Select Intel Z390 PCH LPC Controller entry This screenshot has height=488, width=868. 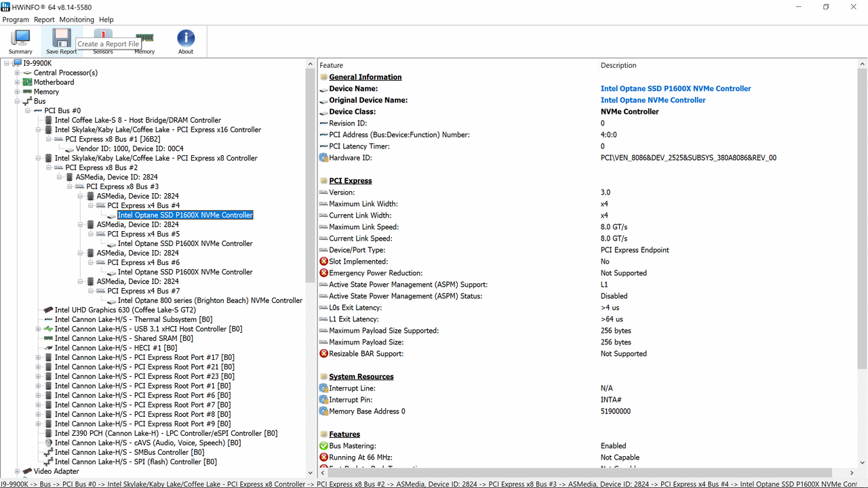click(166, 433)
